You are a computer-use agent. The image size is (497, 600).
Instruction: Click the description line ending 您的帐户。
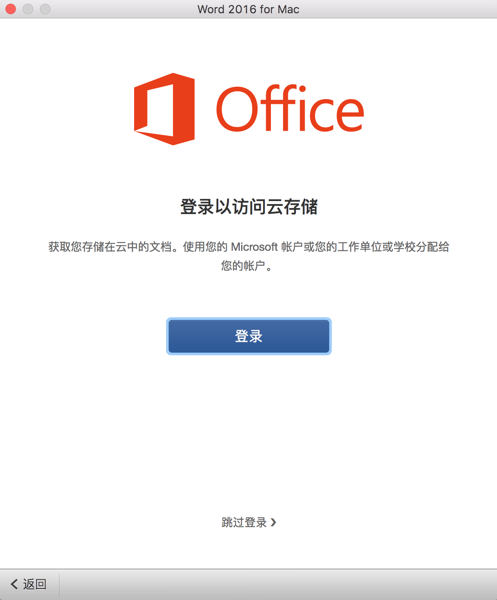click(x=246, y=266)
